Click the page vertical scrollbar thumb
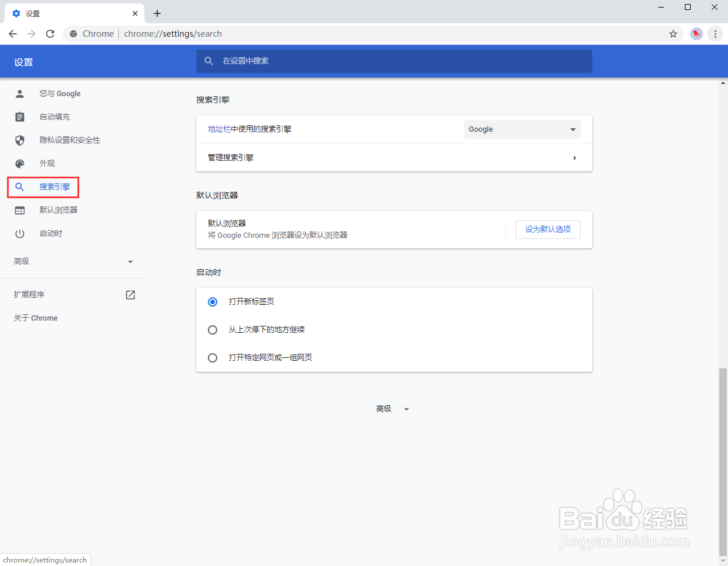Viewport: 728px width, 566px height. click(x=723, y=461)
